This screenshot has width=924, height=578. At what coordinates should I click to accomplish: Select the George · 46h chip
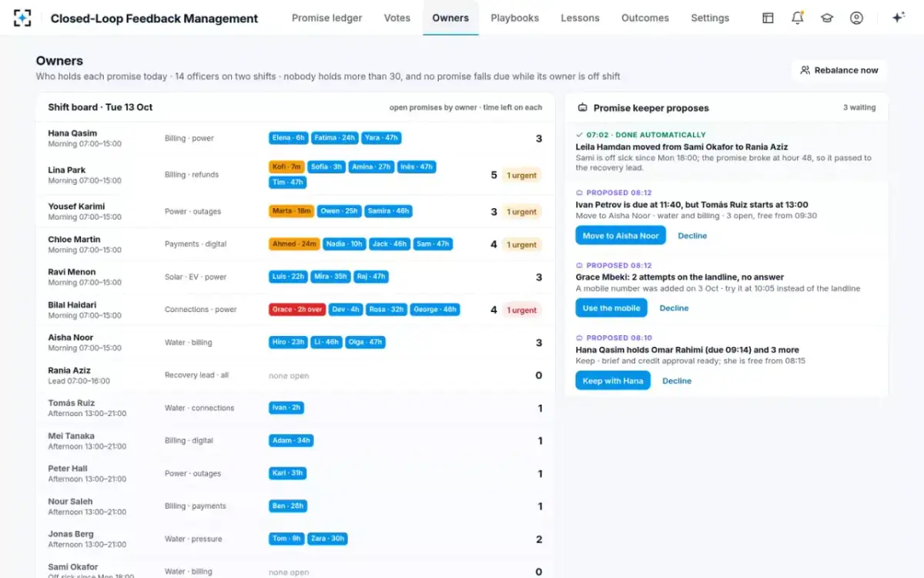[x=435, y=309]
